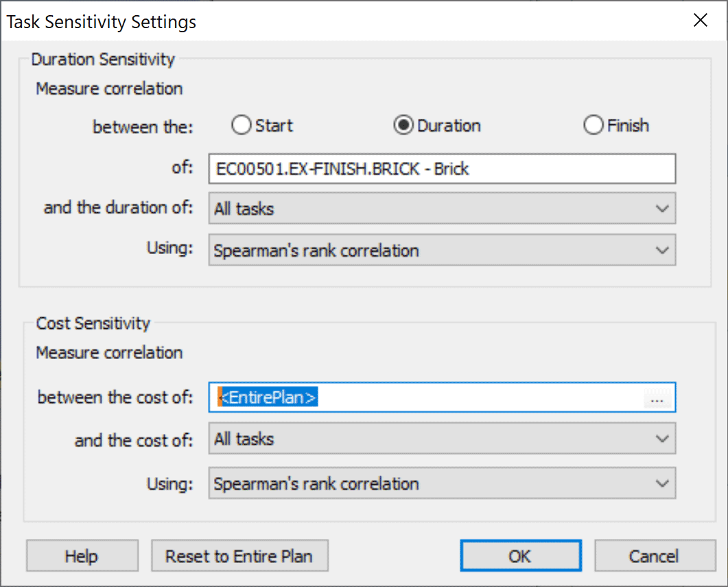The width and height of the screenshot is (728, 587).
Task: Click the Duration Sensitivity group heading
Action: pyautogui.click(x=103, y=59)
